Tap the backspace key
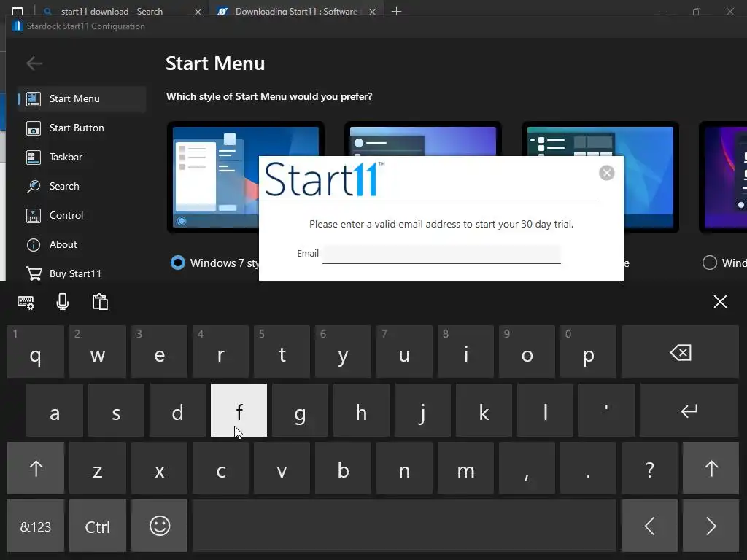The image size is (747, 560). coord(680,352)
